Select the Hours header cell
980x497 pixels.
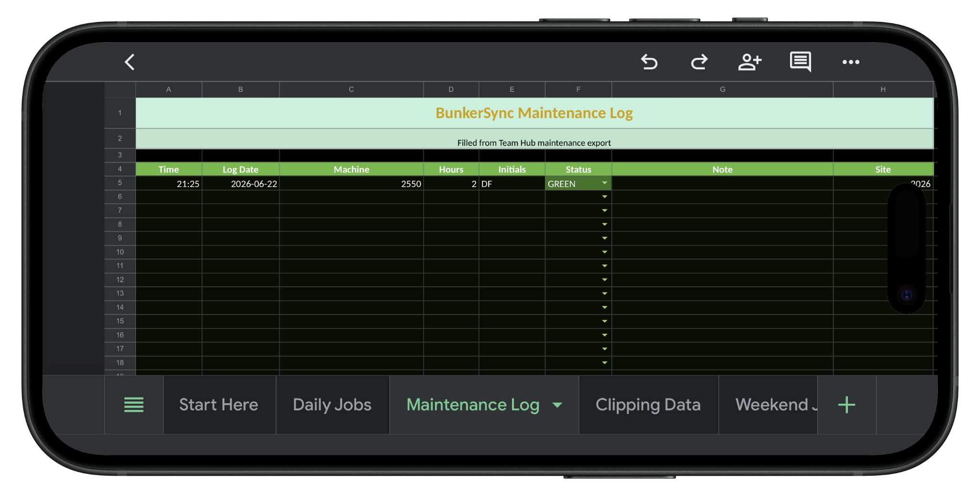451,169
